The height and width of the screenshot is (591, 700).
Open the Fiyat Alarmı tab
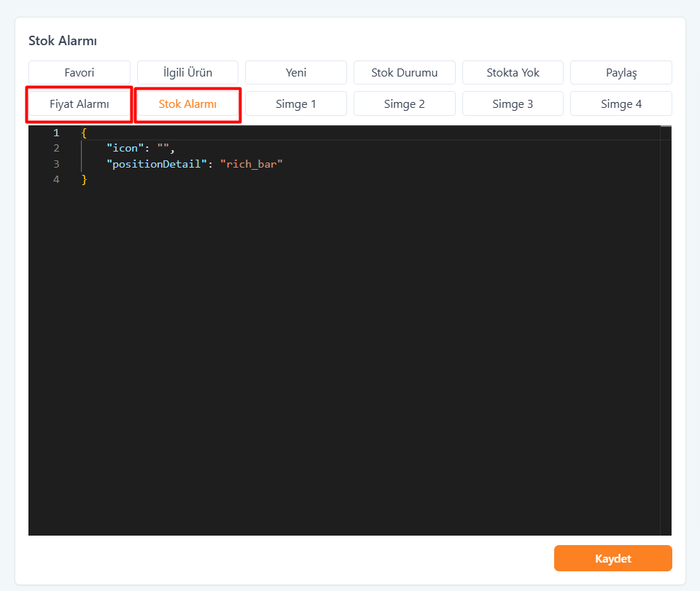point(79,104)
